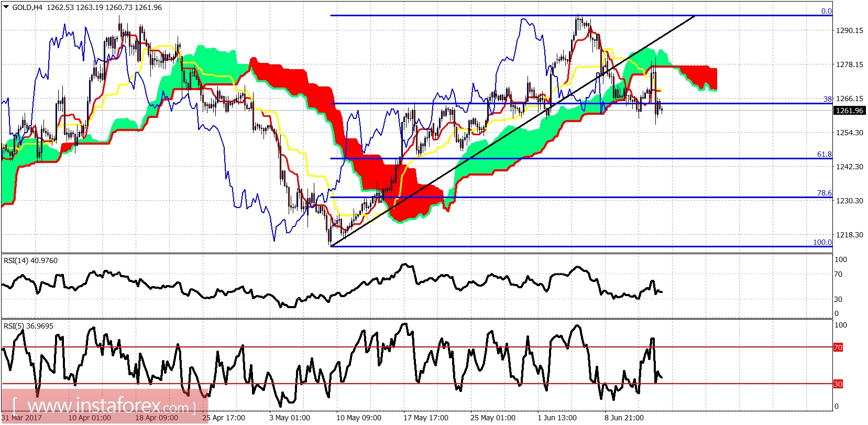Select the 18 Apr 09:00 time label
The image size is (868, 425).
click(x=157, y=418)
